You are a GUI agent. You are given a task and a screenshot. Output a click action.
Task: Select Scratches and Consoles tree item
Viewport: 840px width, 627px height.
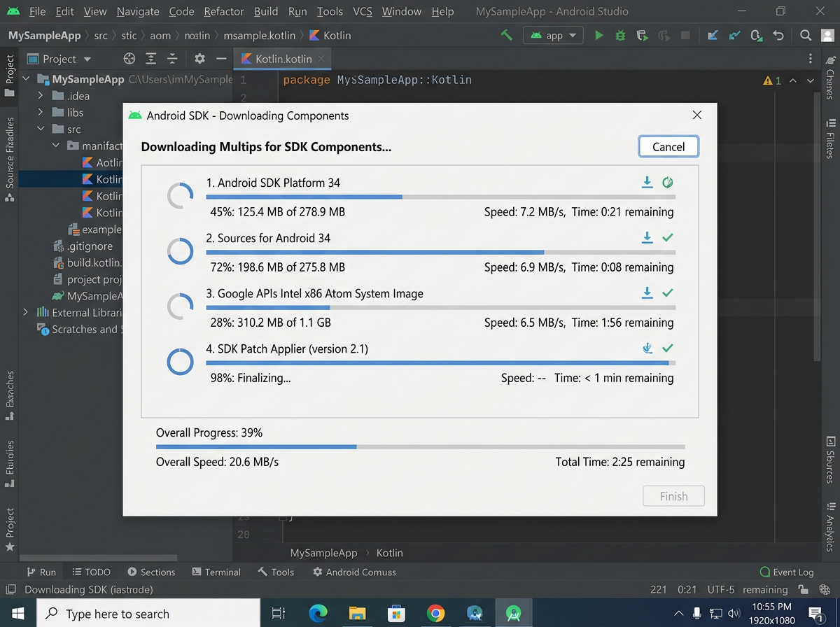pyautogui.click(x=79, y=329)
